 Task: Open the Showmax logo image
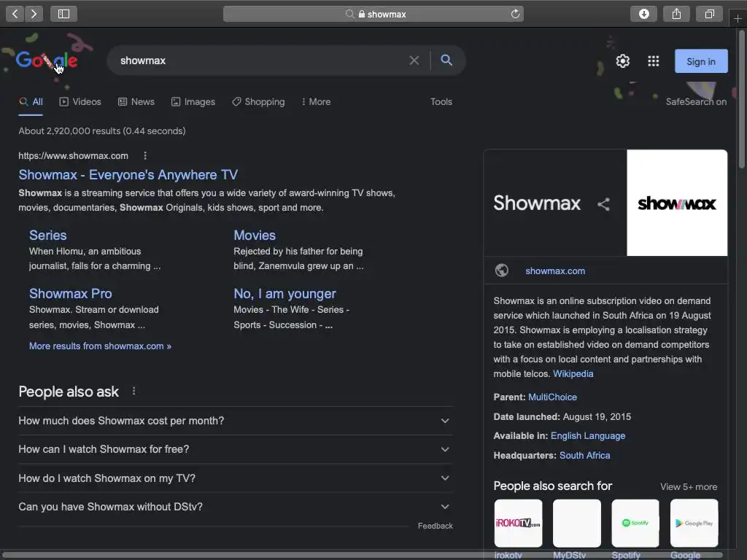[677, 203]
